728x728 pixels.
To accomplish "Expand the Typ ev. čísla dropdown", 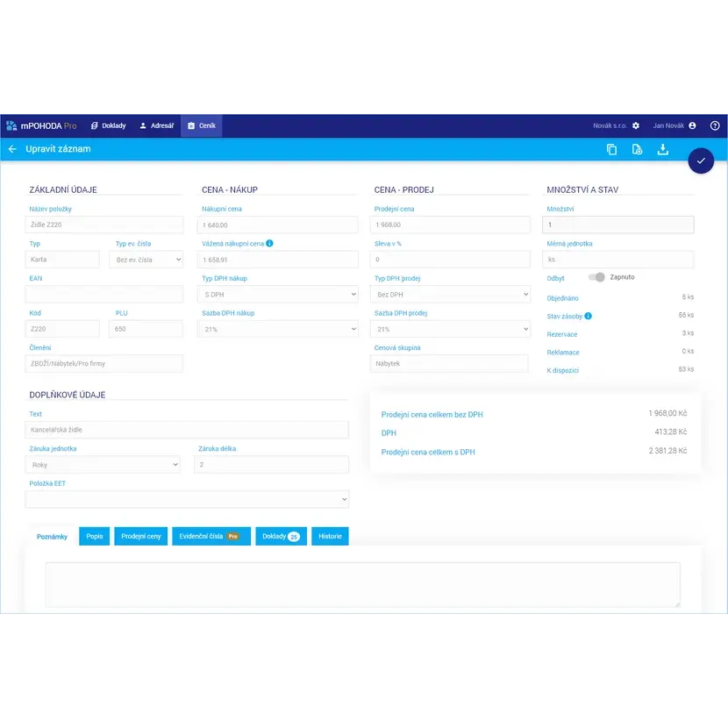I will 146,260.
